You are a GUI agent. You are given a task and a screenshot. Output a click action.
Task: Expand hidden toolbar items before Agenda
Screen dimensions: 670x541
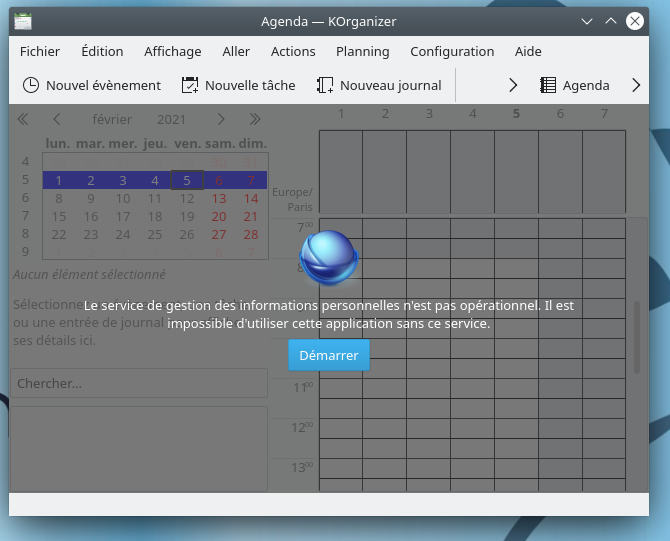pos(513,85)
